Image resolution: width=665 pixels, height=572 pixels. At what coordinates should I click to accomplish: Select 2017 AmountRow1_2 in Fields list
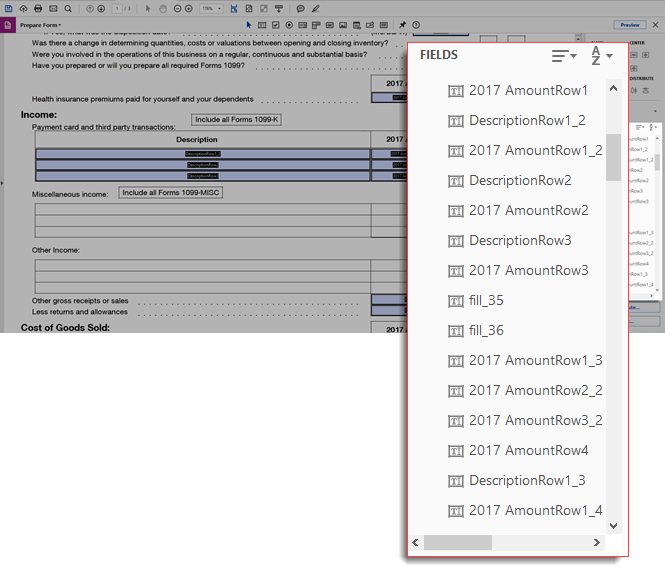coord(525,151)
